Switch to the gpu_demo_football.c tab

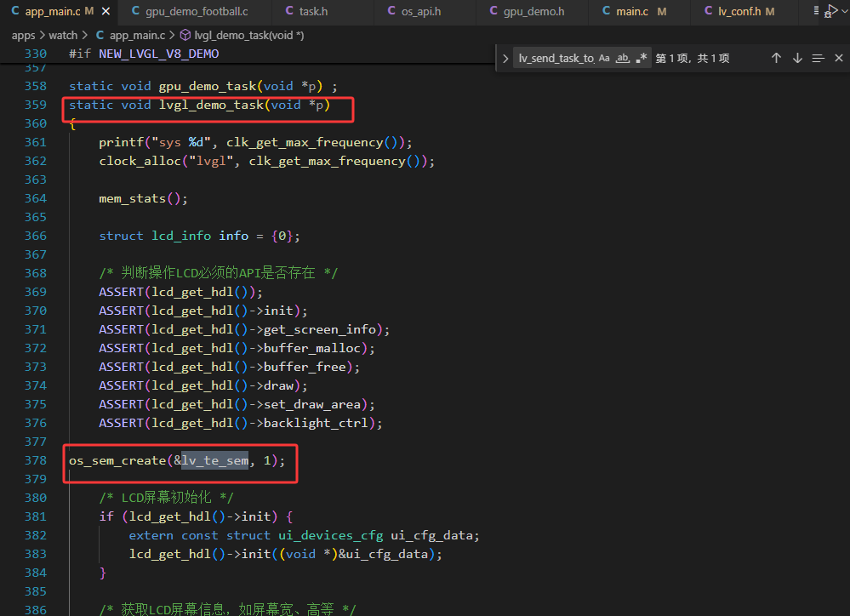[x=191, y=11]
